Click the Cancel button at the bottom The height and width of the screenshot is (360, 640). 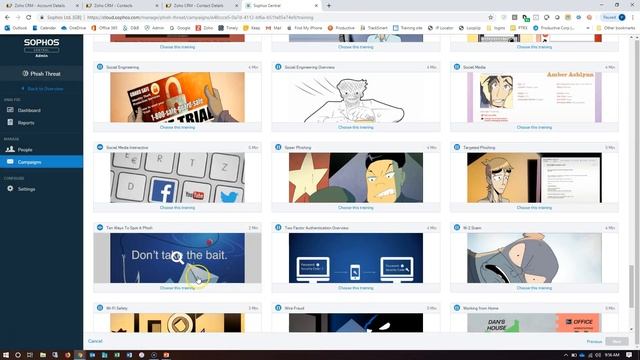95,341
